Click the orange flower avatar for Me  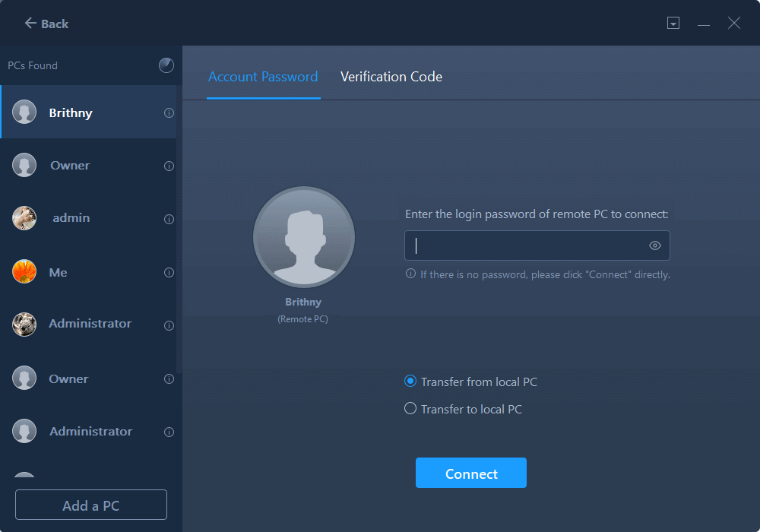(24, 271)
